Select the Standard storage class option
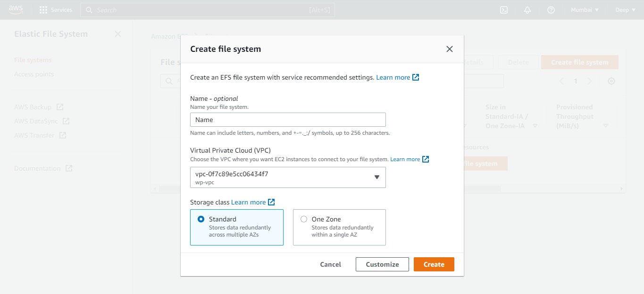Viewport: 644px width, 294px height. coord(201,219)
